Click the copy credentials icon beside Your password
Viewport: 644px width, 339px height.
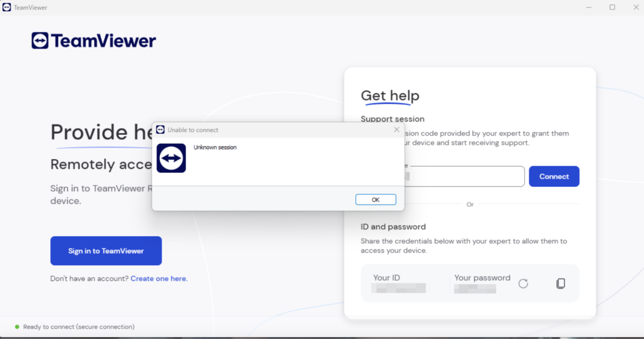coord(561,283)
